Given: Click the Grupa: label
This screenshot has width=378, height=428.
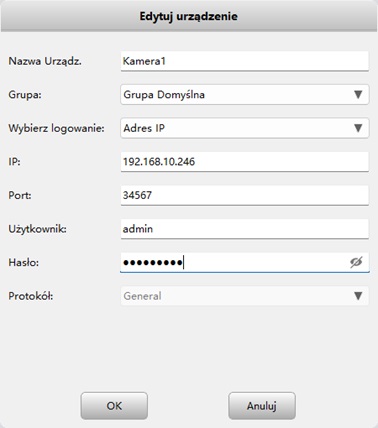Looking at the screenshot, I should coord(25,95).
